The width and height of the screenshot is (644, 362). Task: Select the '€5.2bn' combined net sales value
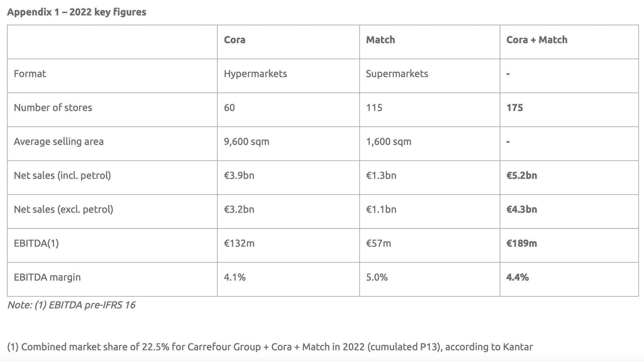point(521,175)
